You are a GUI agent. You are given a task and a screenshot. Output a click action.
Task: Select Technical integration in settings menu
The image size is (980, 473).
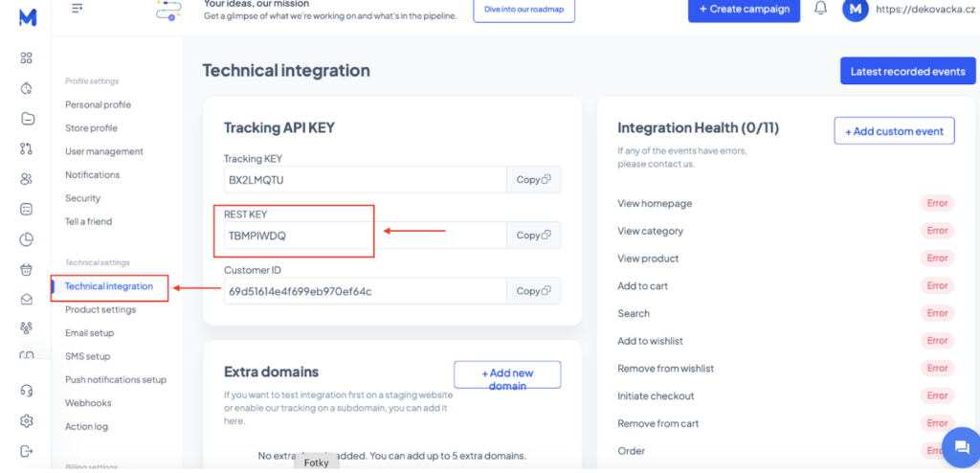click(109, 286)
